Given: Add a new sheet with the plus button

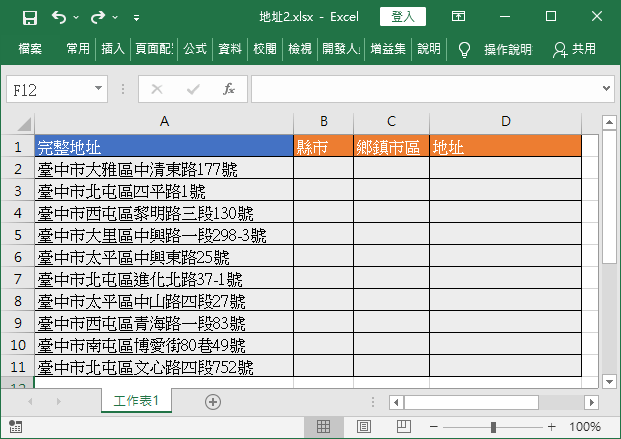Looking at the screenshot, I should point(213,402).
